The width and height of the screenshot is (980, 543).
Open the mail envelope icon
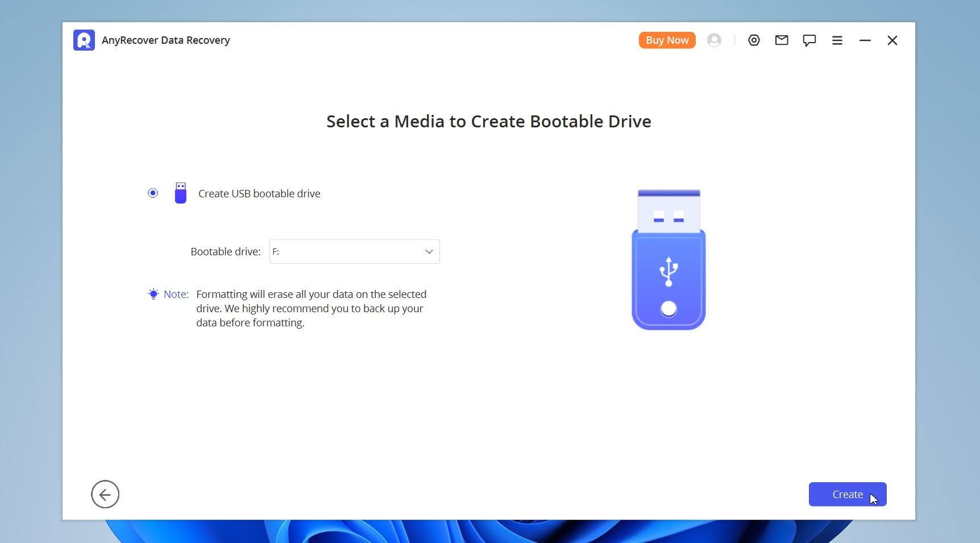pos(782,40)
